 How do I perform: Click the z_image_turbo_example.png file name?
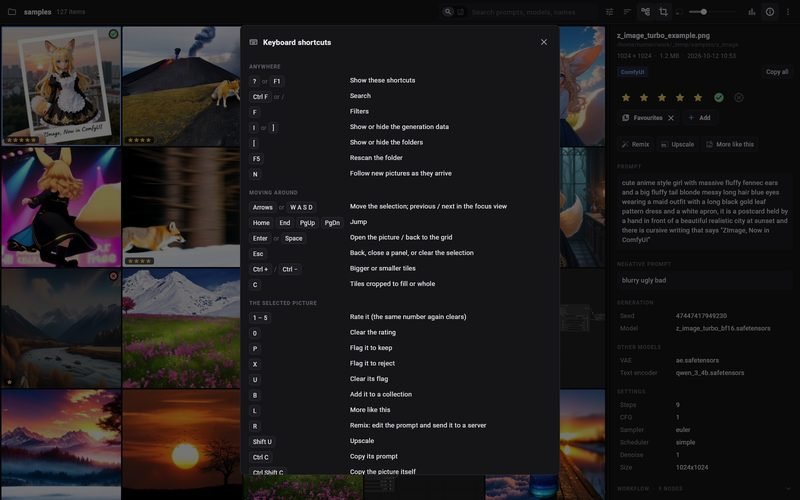pos(663,36)
